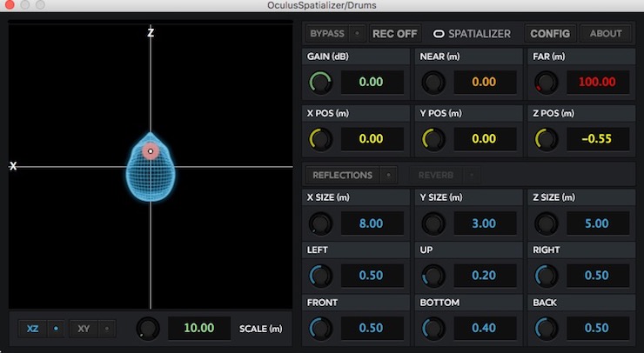The image size is (644, 353).
Task: Select the X SIZE value field 8.00
Action: tap(372, 223)
